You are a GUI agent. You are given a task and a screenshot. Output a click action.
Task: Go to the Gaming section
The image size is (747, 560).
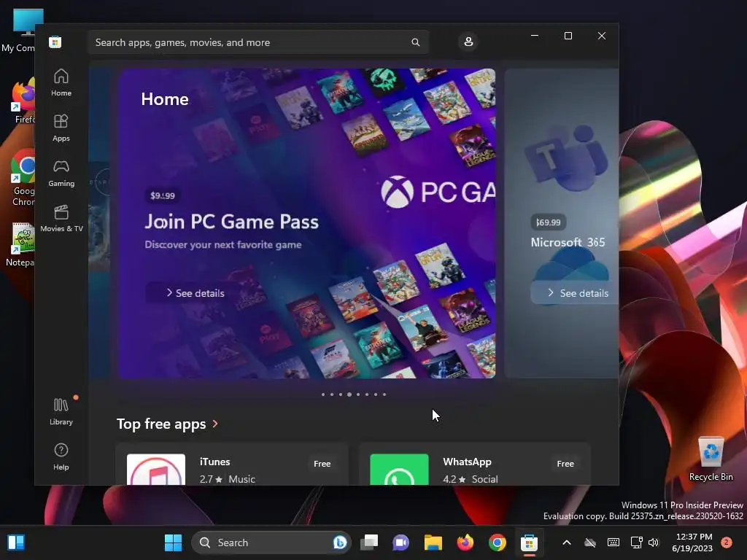coord(61,174)
